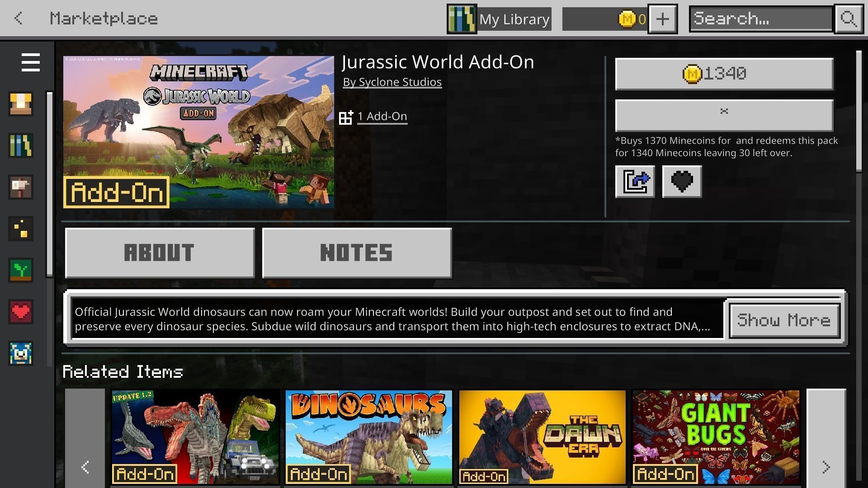Viewport: 868px width, 488px height.
Task: Buy the pack for 1340 Minecoins
Action: [x=724, y=74]
